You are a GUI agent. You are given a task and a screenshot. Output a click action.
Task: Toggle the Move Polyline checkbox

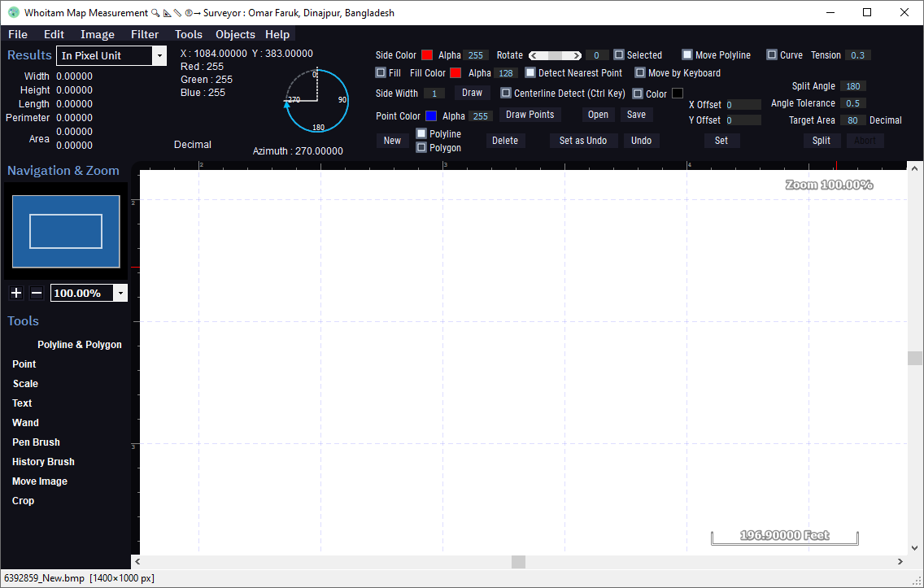687,55
